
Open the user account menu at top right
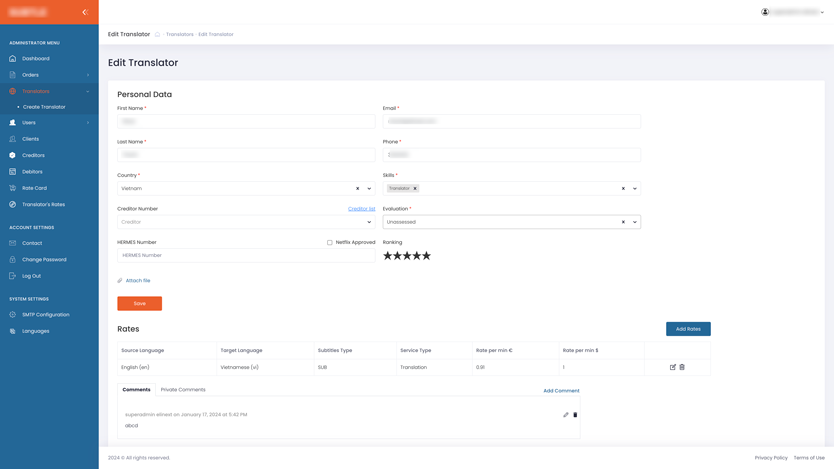pos(793,12)
